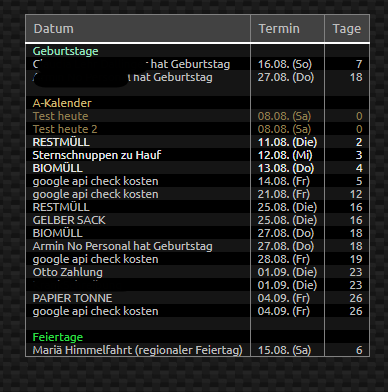Screen dimensions: 388x392
Task: Open the 'Otto Zahlung' entry
Action: click(68, 272)
